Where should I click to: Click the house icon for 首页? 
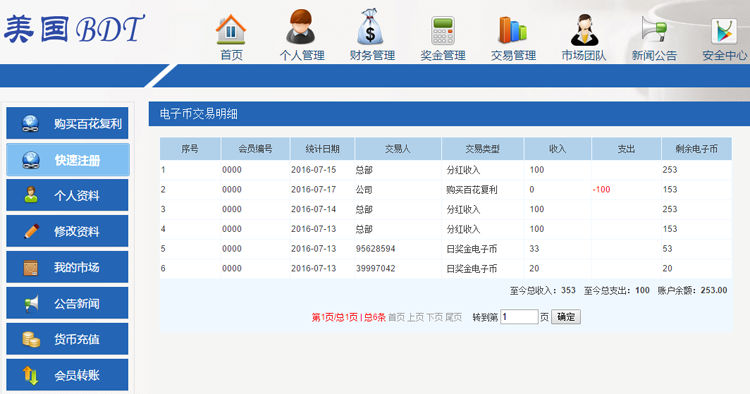pos(231,30)
